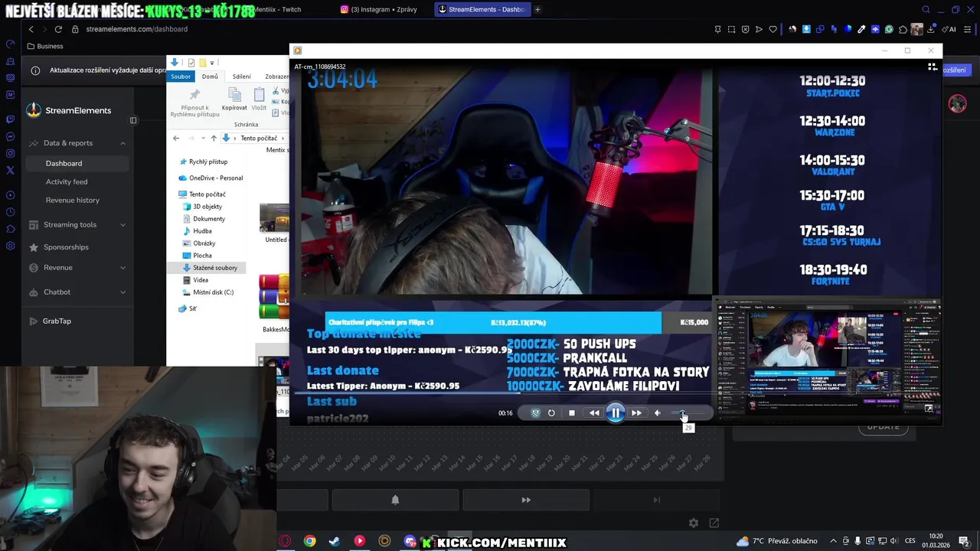Open the Explorer recent locations dropdown
This screenshot has height=551, width=980.
pyautogui.click(x=203, y=139)
